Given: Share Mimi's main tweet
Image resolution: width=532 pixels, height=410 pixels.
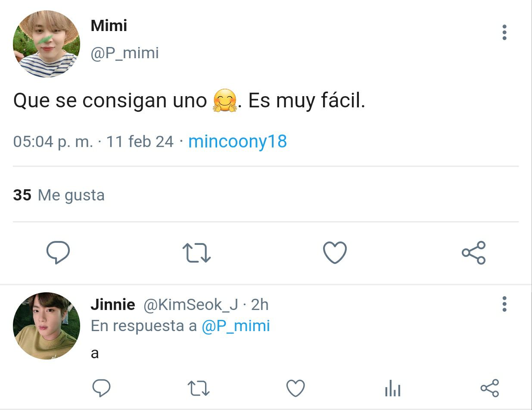Looking at the screenshot, I should (x=473, y=253).
